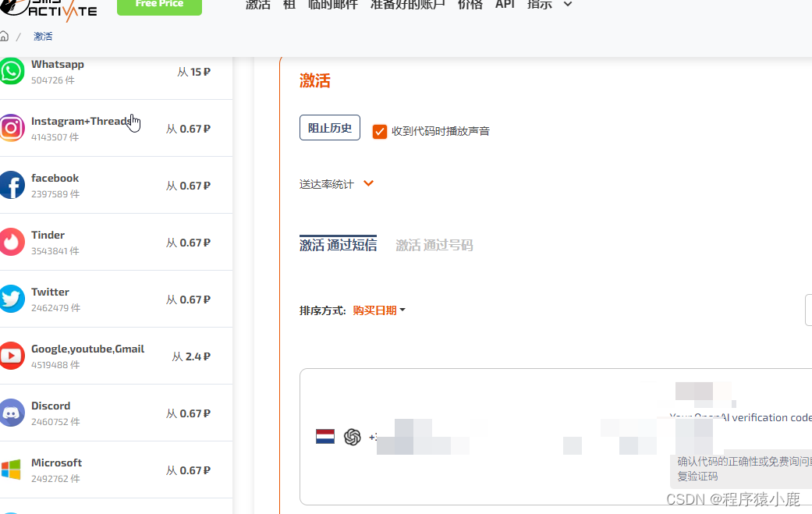The height and width of the screenshot is (514, 812).
Task: Switch to the 激活 通过号码 tab
Action: click(x=434, y=245)
